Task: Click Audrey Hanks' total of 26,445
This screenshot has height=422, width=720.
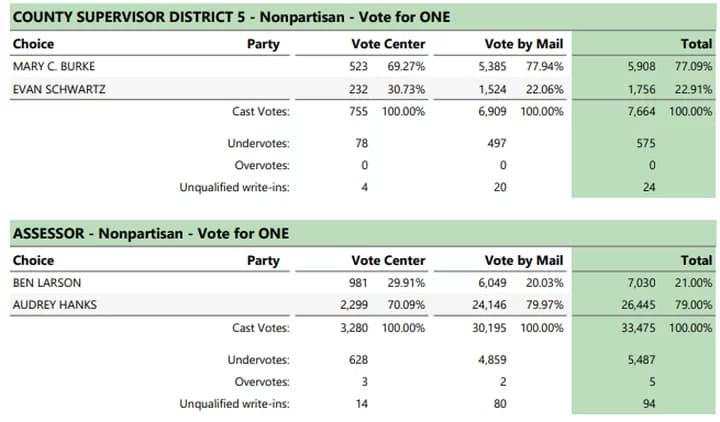Action: 638,304
